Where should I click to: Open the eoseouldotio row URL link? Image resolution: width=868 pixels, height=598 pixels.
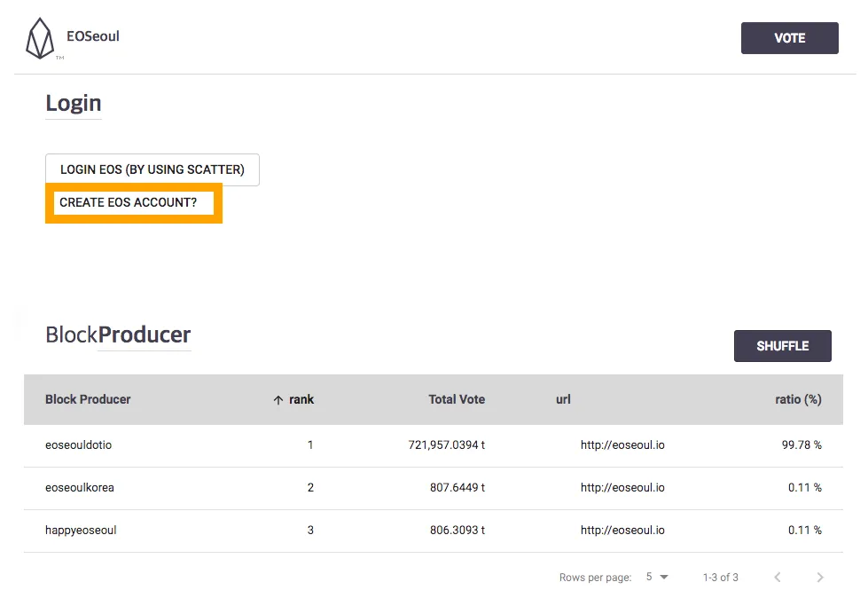click(x=622, y=445)
